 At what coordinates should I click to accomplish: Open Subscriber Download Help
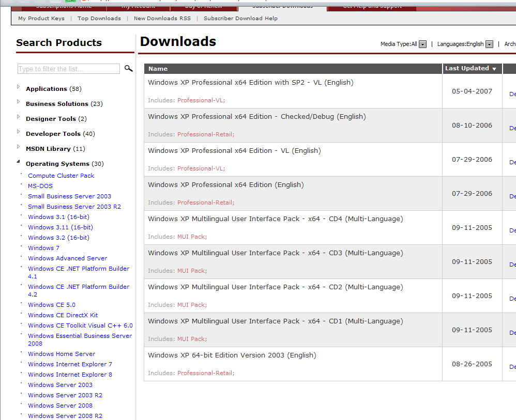[240, 18]
